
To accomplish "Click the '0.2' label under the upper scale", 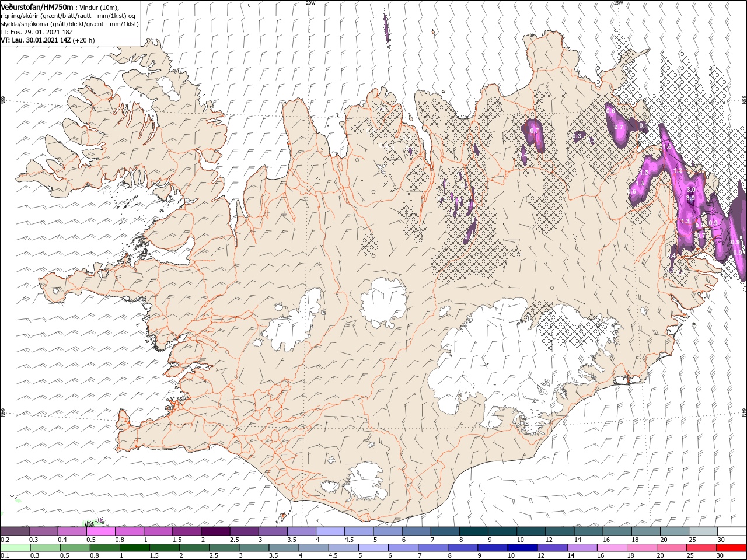I will [4, 540].
